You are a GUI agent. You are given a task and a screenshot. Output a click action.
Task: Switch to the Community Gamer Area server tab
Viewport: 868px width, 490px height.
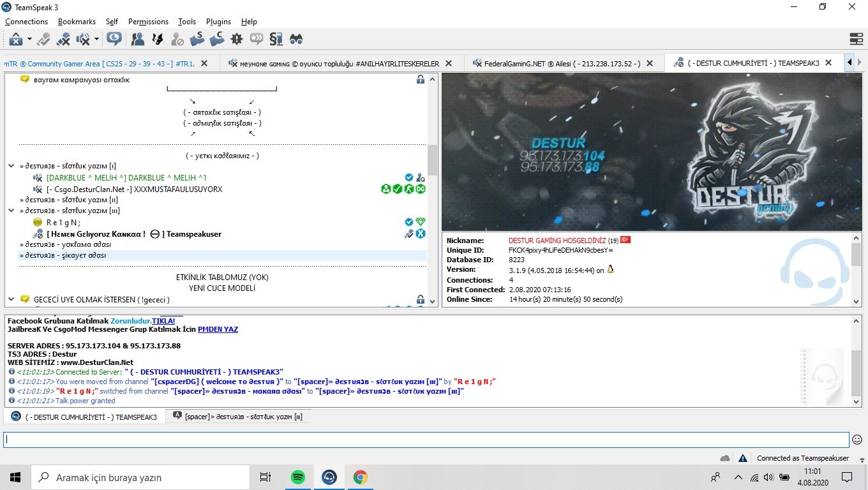coord(108,63)
